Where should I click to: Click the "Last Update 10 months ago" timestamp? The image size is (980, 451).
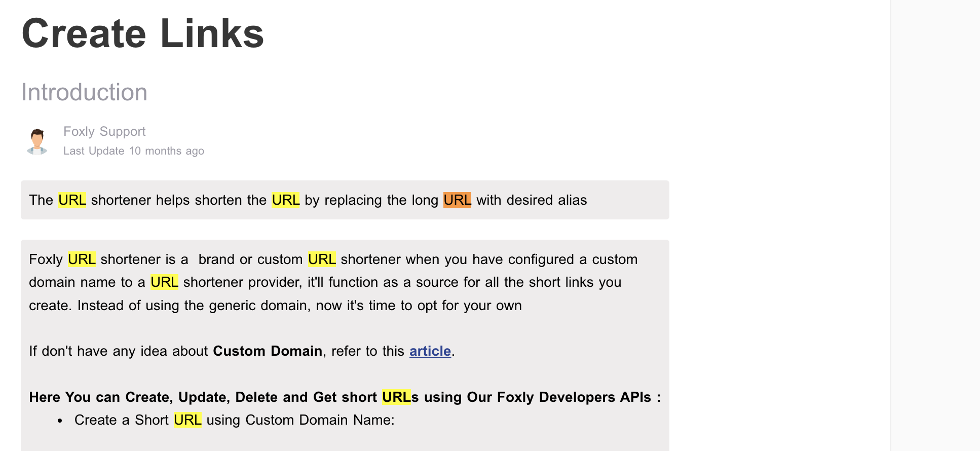tap(133, 151)
